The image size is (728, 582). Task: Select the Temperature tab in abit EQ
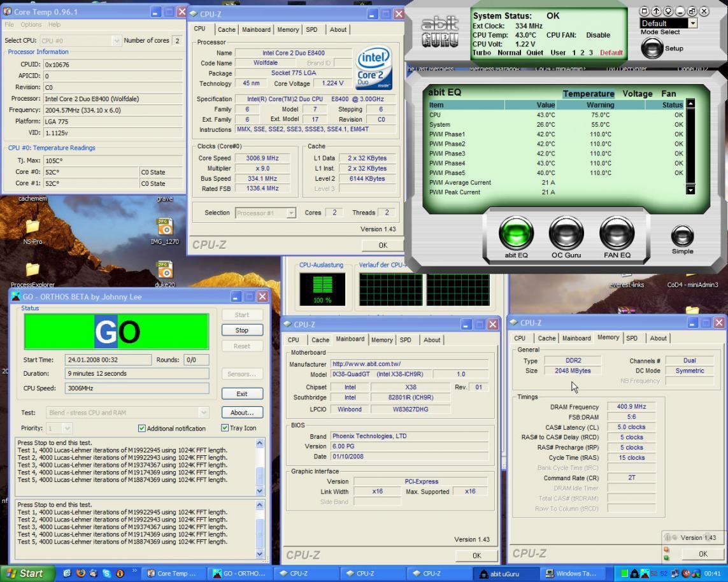tap(589, 94)
